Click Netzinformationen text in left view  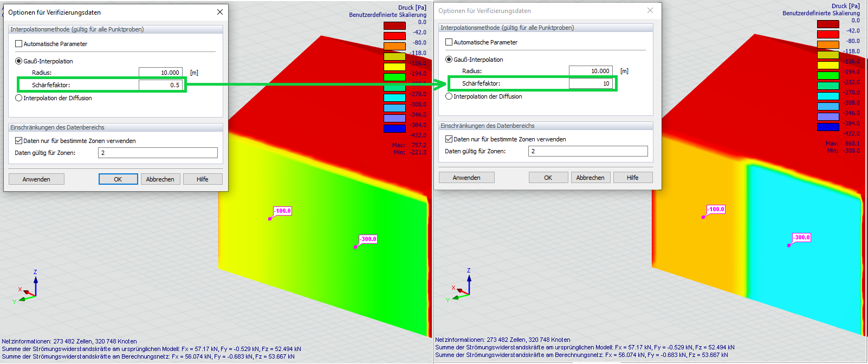click(69, 341)
